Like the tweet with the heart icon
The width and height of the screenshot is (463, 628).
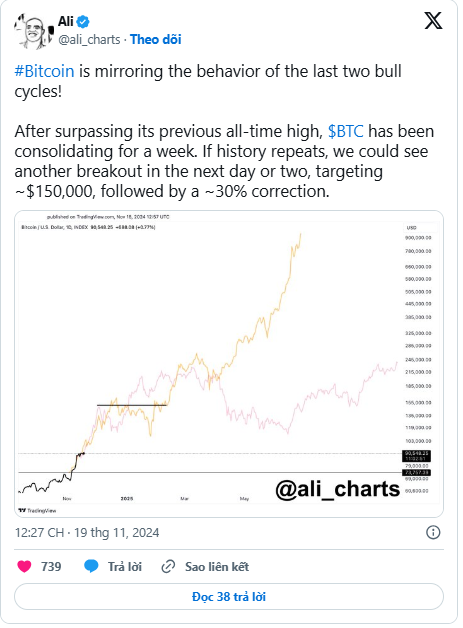[x=24, y=566]
